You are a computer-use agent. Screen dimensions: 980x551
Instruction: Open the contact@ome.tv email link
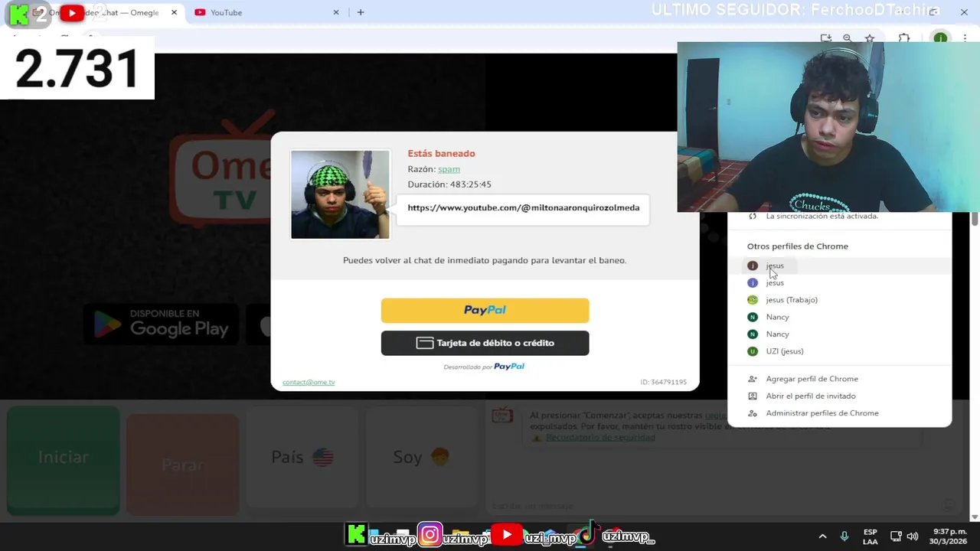(x=309, y=382)
